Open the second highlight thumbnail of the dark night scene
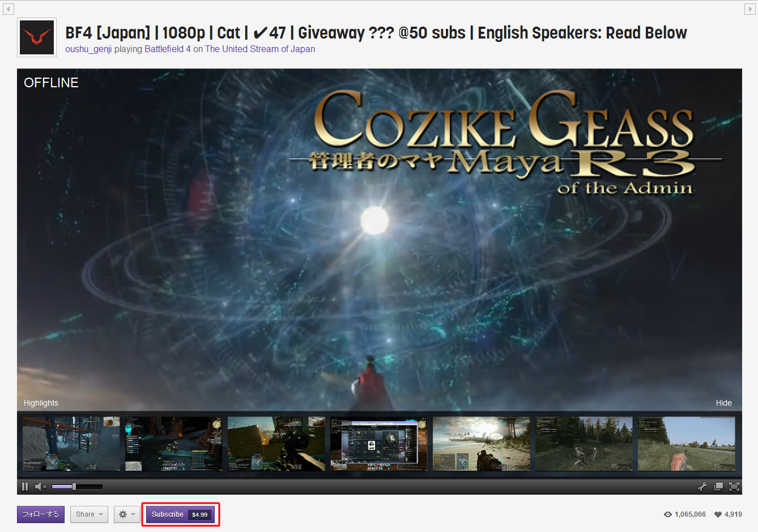This screenshot has width=758, height=532. pos(174,444)
